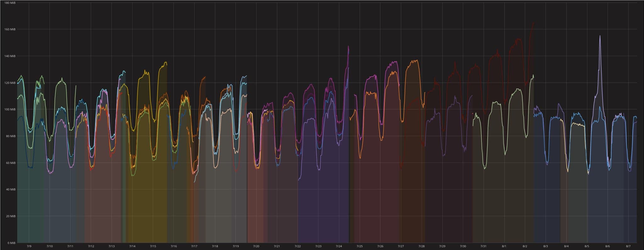Click the 7/19 date label
Screen dimensions: 644x250
pos(236,246)
